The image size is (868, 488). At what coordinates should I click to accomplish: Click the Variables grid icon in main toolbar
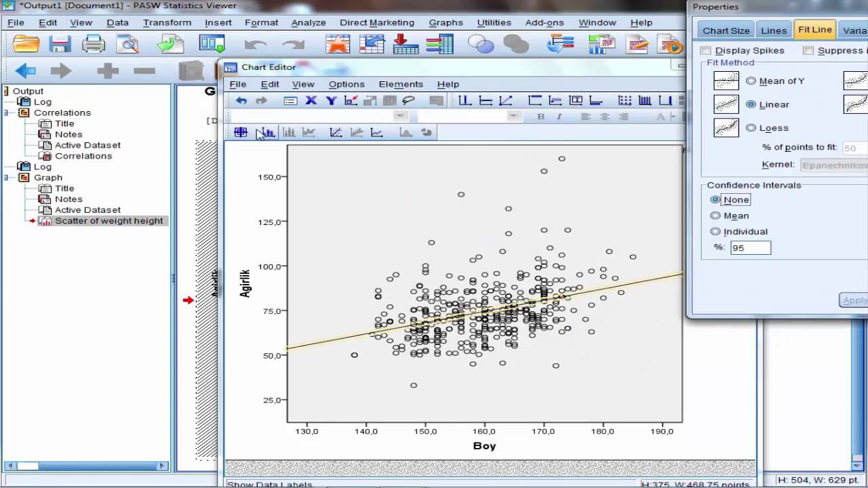(439, 45)
